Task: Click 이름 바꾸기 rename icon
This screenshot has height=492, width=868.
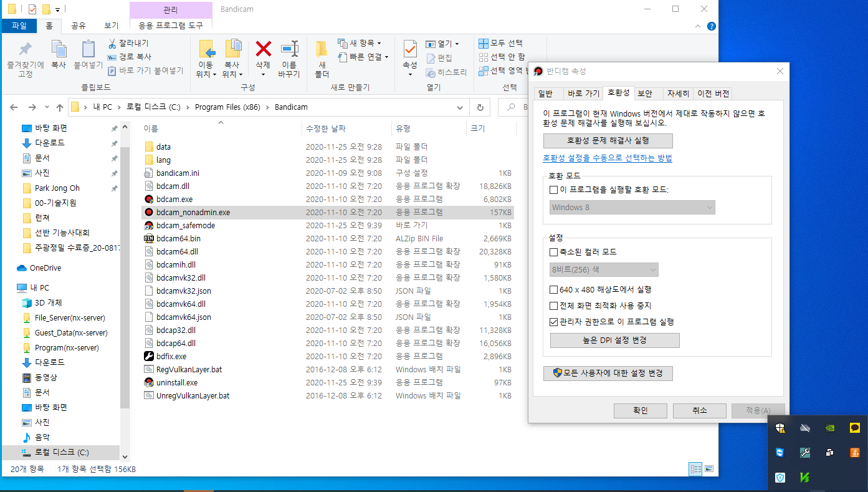Action: (289, 50)
